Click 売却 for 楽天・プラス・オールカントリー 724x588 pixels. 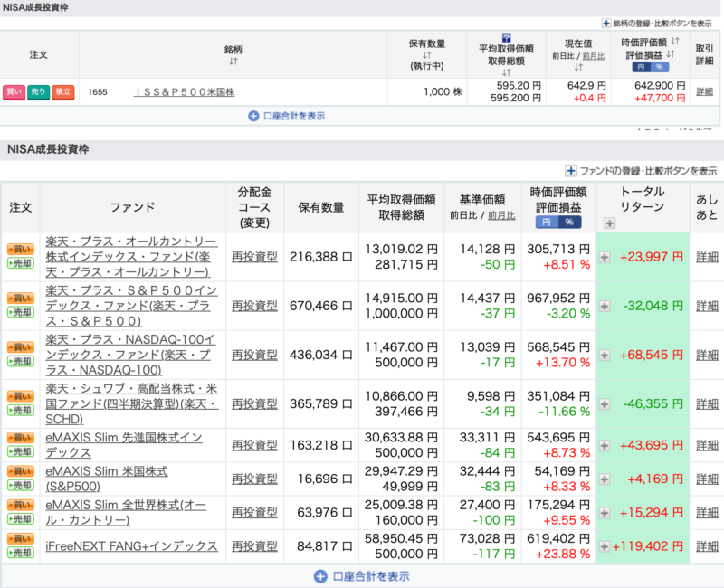[21, 263]
